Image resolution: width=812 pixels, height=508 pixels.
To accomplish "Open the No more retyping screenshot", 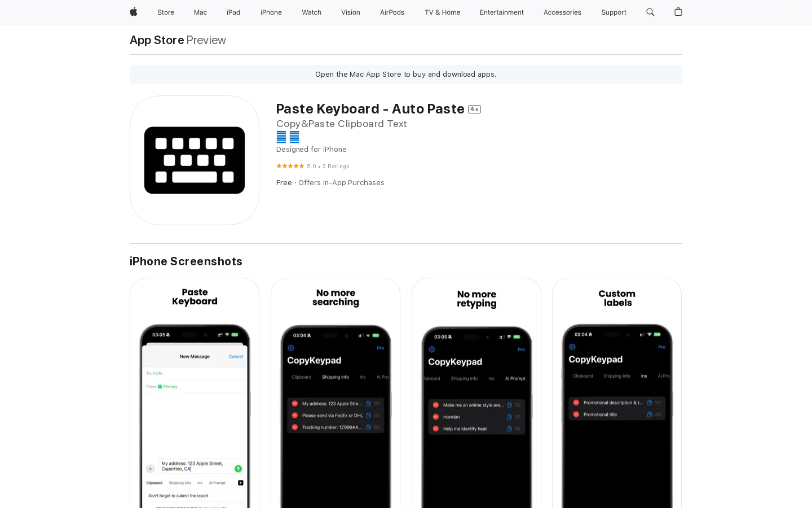I will click(x=476, y=393).
